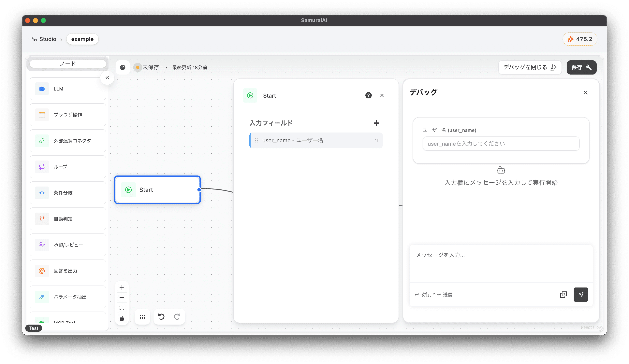Click the user_name text input field
629x364 pixels.
(x=501, y=144)
